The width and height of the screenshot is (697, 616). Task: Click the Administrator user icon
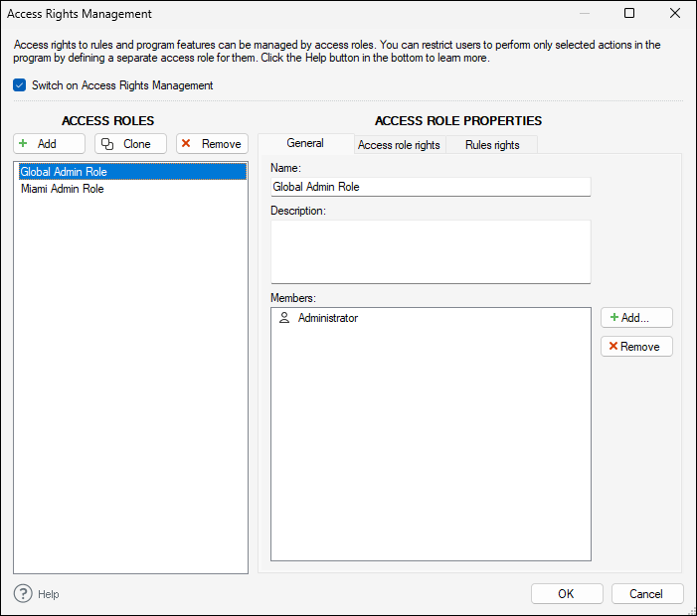click(x=284, y=318)
